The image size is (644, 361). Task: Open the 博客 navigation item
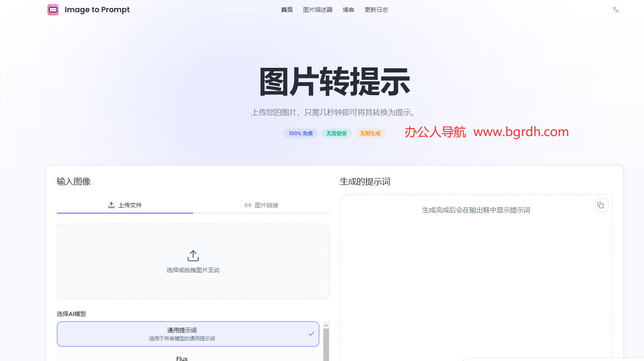[348, 10]
